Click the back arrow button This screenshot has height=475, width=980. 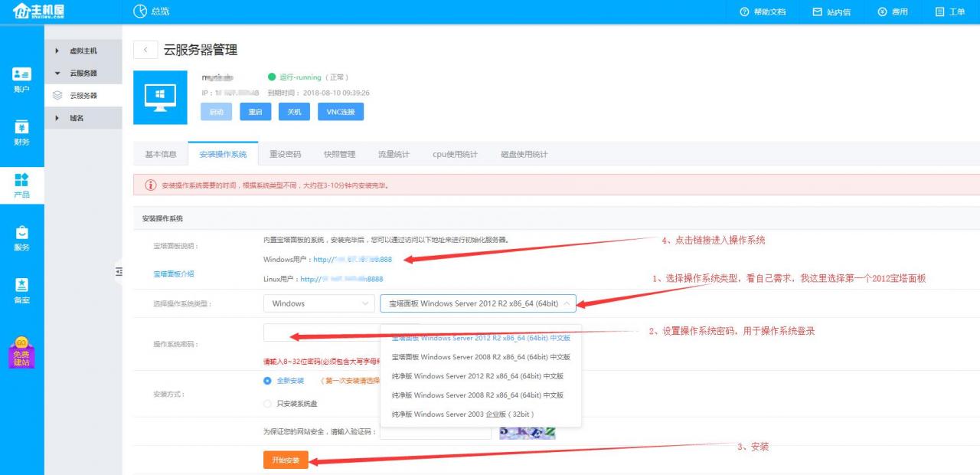[x=145, y=50]
